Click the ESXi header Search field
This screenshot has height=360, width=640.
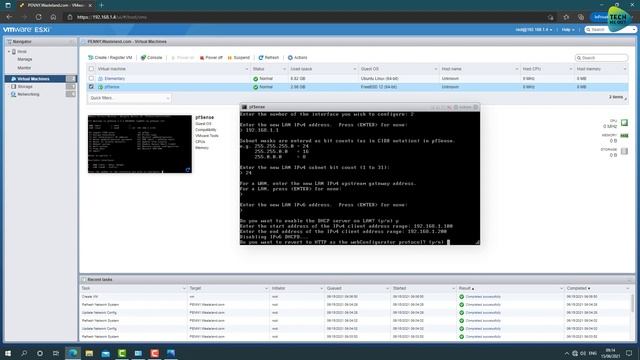[610, 30]
